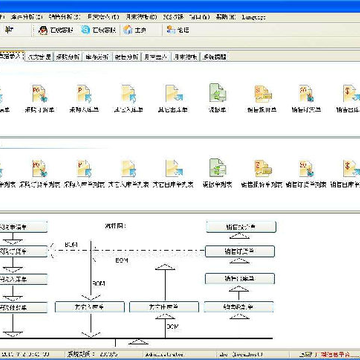The width and height of the screenshot is (360, 360).
Task: Open other stock-in entry icon, upper row
Action: (x=129, y=94)
